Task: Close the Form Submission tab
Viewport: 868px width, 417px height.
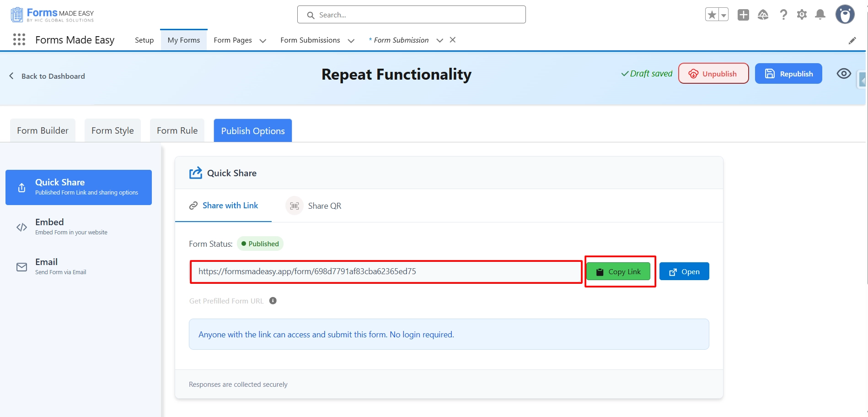Action: point(453,40)
